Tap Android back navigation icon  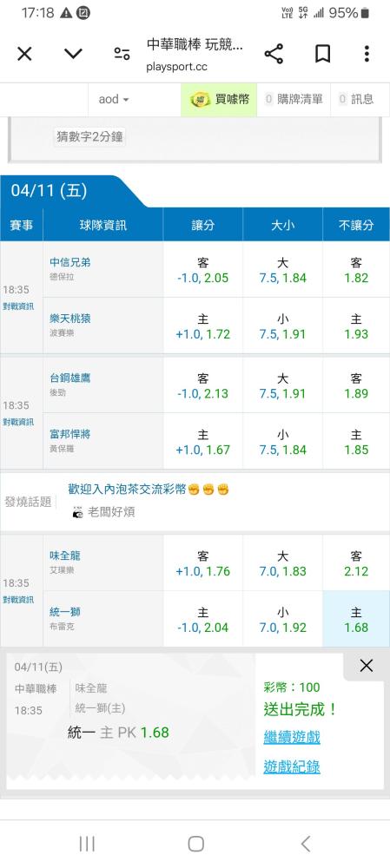pos(306,844)
